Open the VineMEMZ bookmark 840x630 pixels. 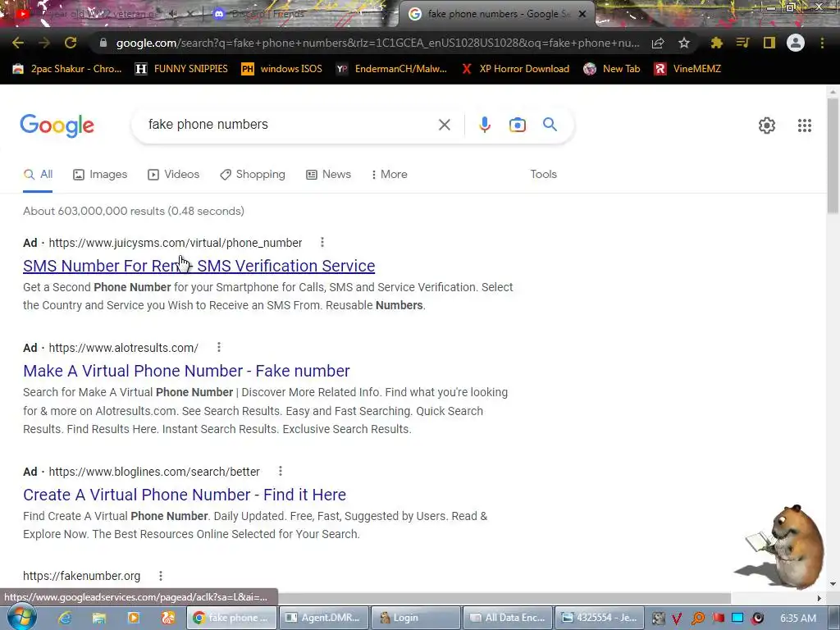click(688, 69)
